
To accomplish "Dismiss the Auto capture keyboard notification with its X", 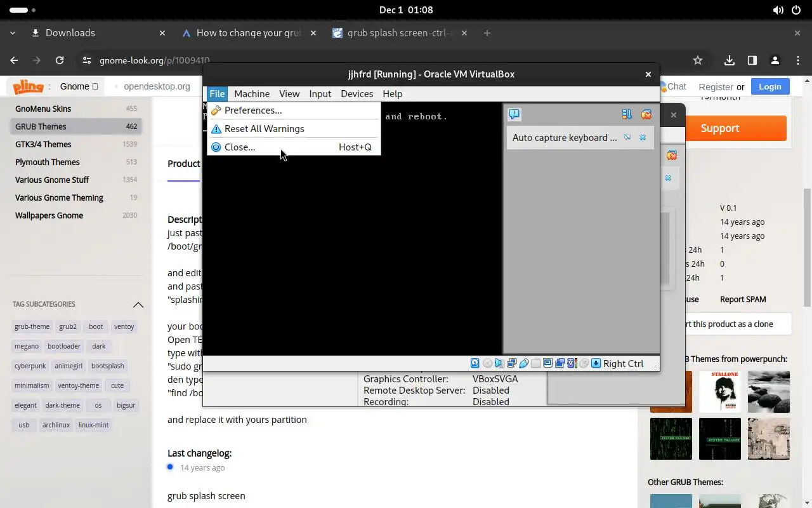I will coord(643,137).
